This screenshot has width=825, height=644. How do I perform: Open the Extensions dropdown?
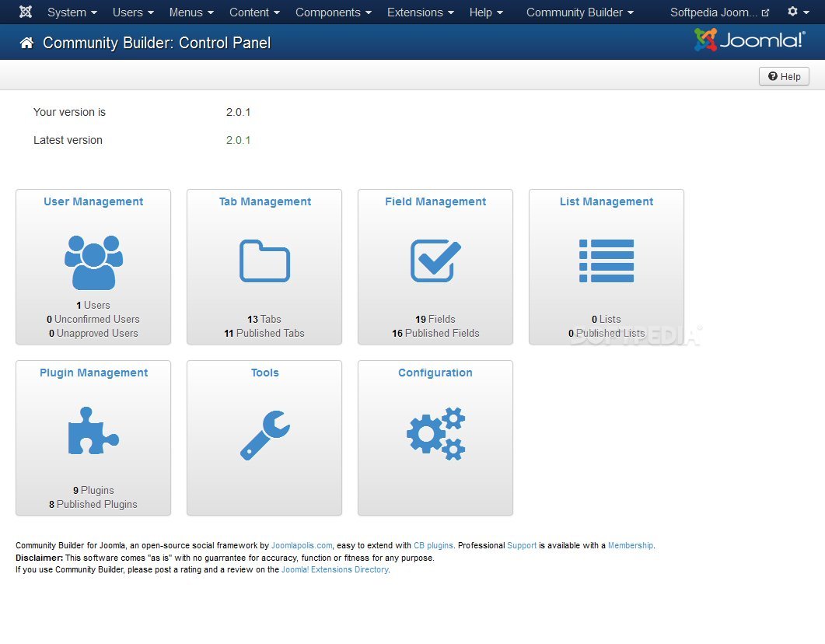(x=421, y=12)
